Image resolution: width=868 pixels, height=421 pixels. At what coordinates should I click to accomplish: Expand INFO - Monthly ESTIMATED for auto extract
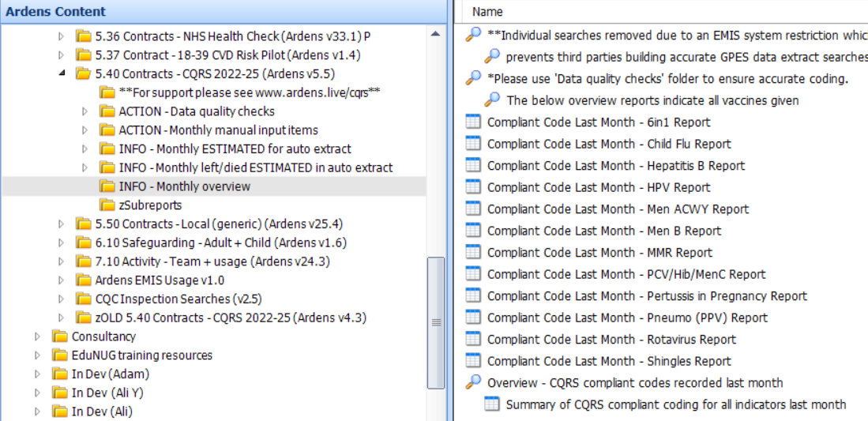(85, 149)
